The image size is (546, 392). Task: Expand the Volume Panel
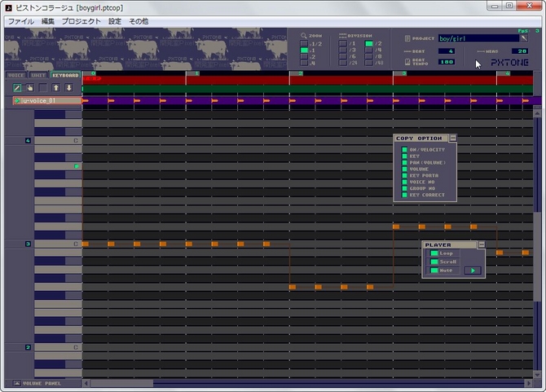[x=16, y=383]
